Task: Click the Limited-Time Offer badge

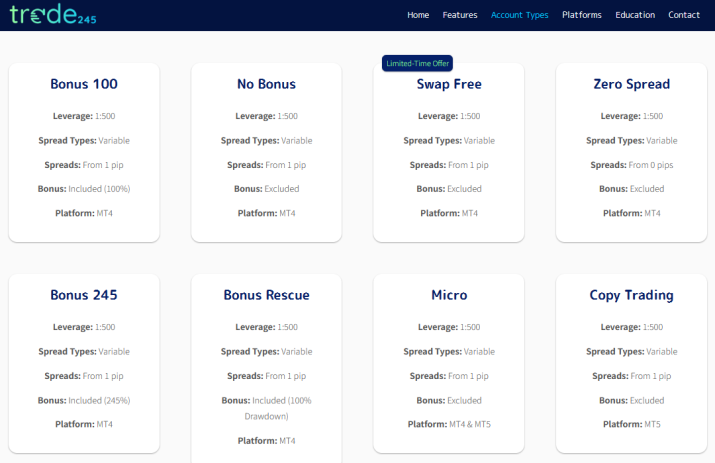Action: point(417,63)
